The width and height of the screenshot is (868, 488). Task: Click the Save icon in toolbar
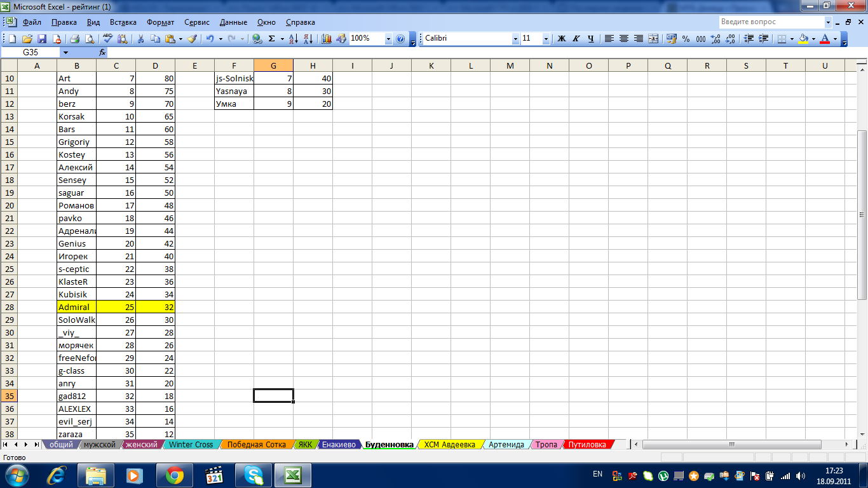coord(43,39)
